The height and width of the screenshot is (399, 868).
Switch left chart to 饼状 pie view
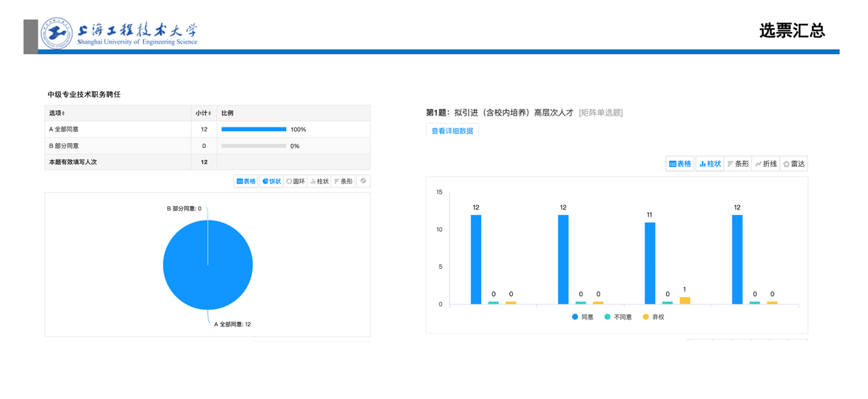[x=272, y=181]
